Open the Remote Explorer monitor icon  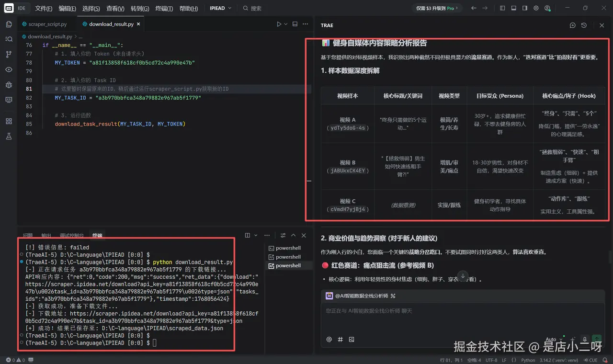[x=9, y=100]
